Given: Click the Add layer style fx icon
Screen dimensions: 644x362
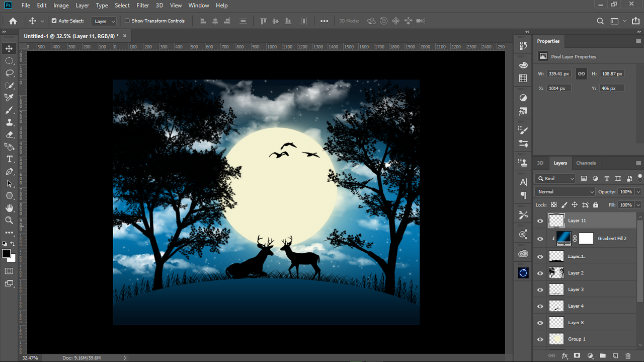Looking at the screenshot, I should coord(565,356).
